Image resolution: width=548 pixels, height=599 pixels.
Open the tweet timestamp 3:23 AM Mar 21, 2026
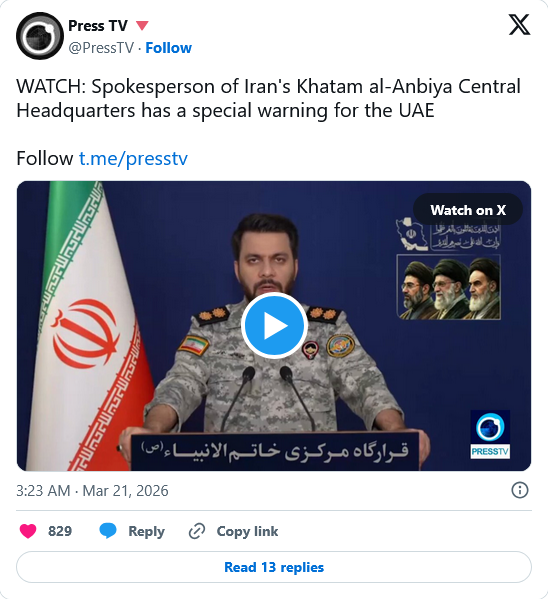pos(92,491)
